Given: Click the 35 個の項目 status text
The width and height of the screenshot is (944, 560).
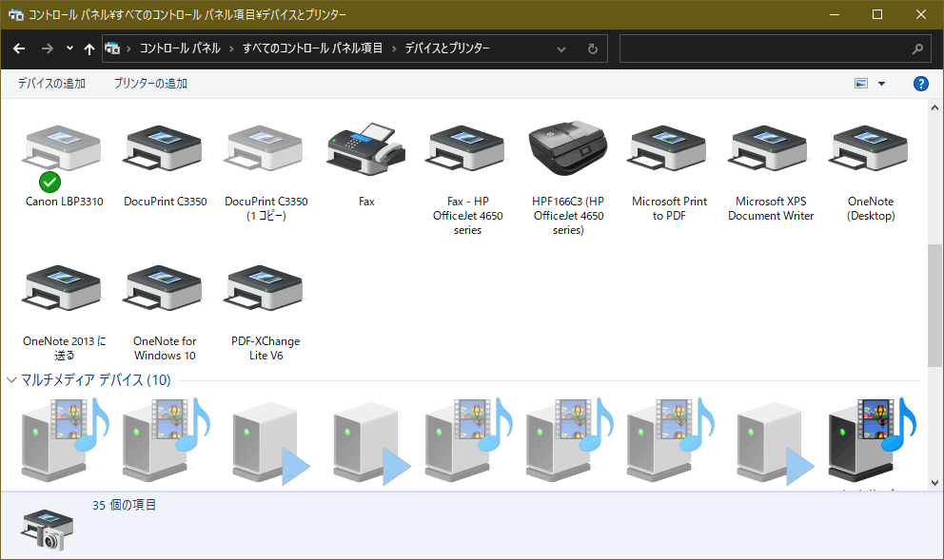Looking at the screenshot, I should [x=124, y=505].
